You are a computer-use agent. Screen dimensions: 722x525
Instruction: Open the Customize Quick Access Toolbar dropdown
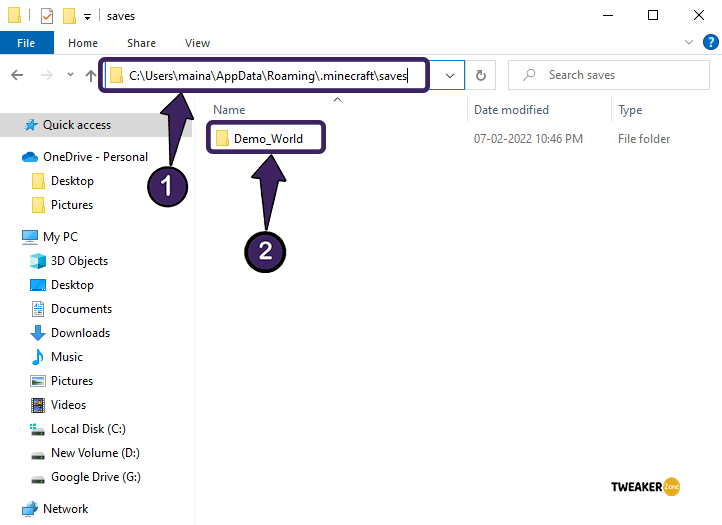coord(87,18)
